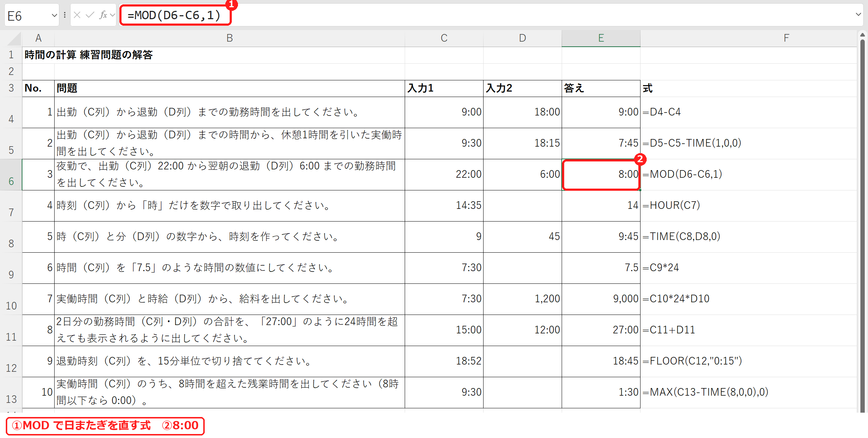Click the 答え header cell
This screenshot has width=868, height=438.
(x=601, y=88)
